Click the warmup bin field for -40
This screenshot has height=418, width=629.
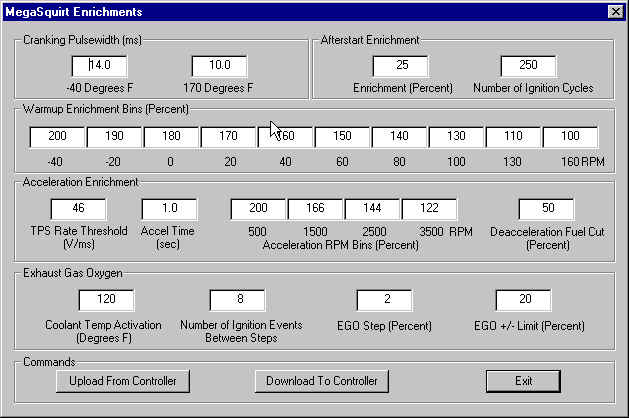pos(57,137)
